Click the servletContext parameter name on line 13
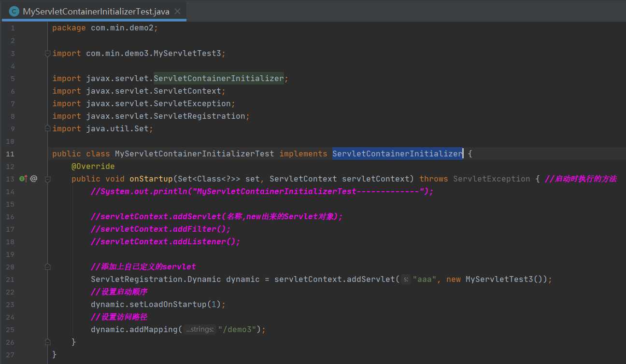Viewport: 626px width, 364px height. point(376,179)
